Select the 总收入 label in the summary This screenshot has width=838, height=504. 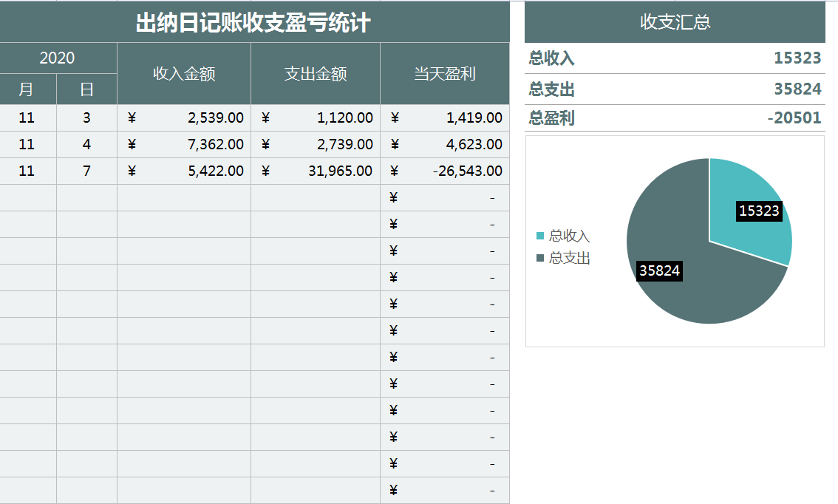coord(552,58)
